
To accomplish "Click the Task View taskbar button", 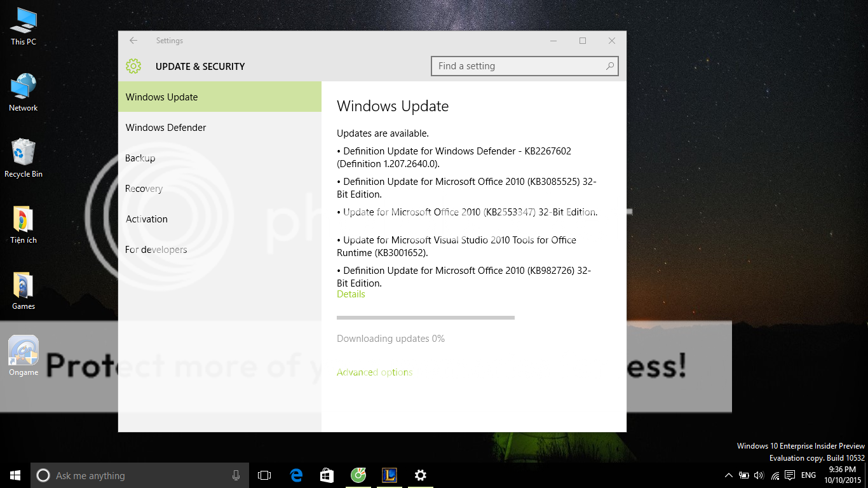I will pyautogui.click(x=264, y=475).
